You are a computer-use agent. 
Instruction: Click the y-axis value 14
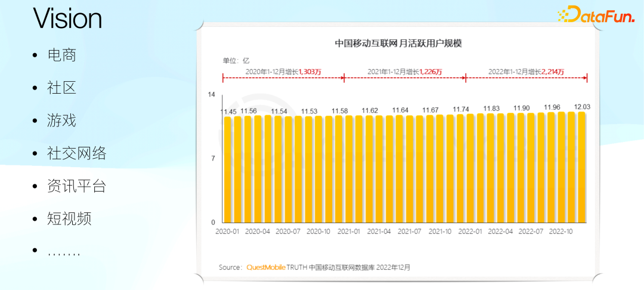[212, 94]
